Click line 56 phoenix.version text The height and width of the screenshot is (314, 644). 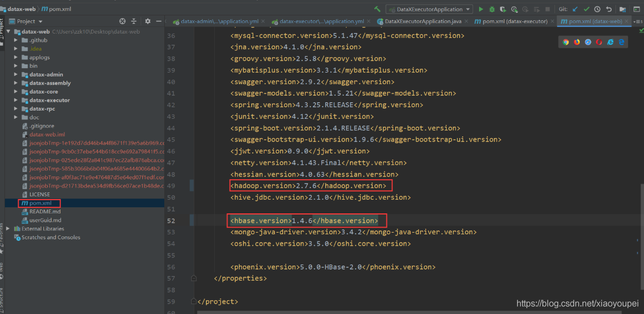pos(333,267)
